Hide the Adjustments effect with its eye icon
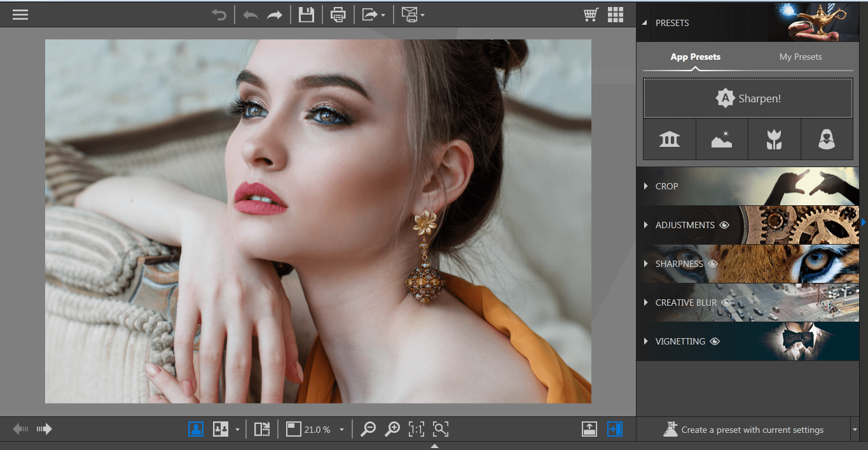This screenshot has height=450, width=868. click(725, 225)
